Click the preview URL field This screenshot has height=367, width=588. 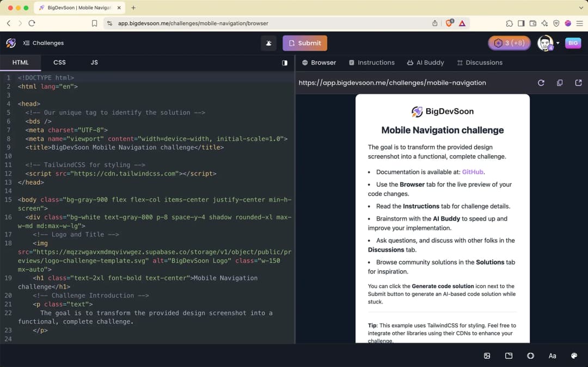tap(392, 83)
